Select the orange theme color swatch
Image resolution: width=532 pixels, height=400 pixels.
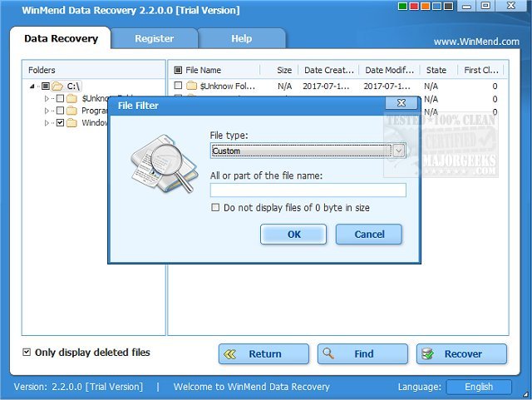[426, 7]
